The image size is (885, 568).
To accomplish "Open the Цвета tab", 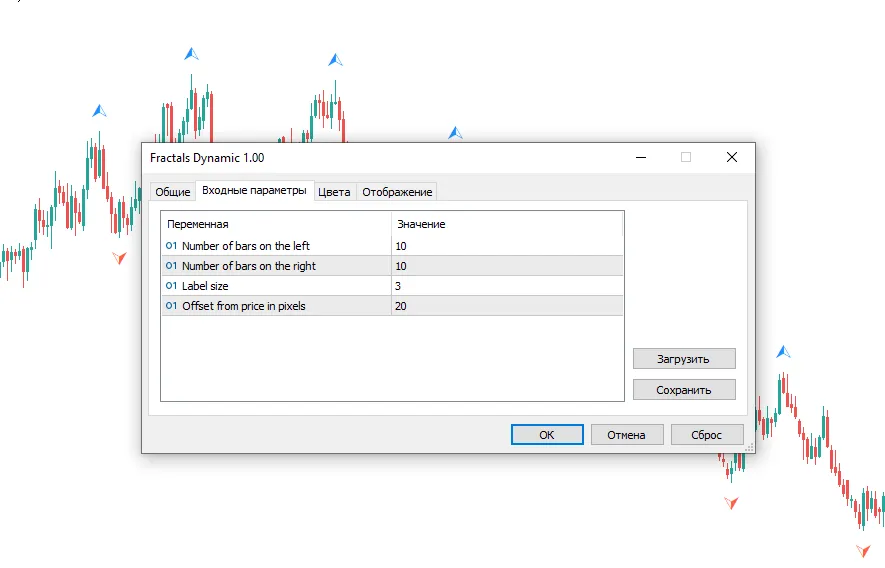I will tap(334, 192).
